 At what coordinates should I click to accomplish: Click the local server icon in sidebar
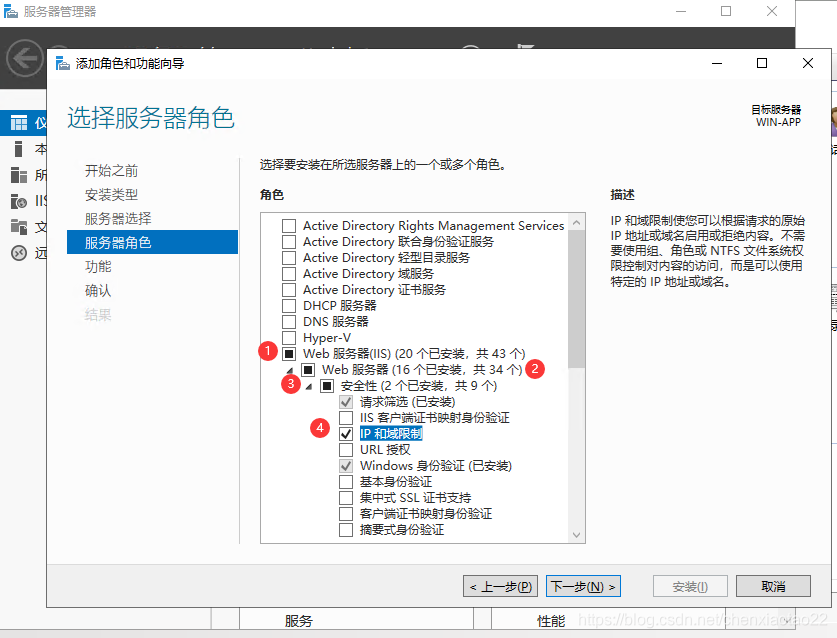click(x=19, y=149)
